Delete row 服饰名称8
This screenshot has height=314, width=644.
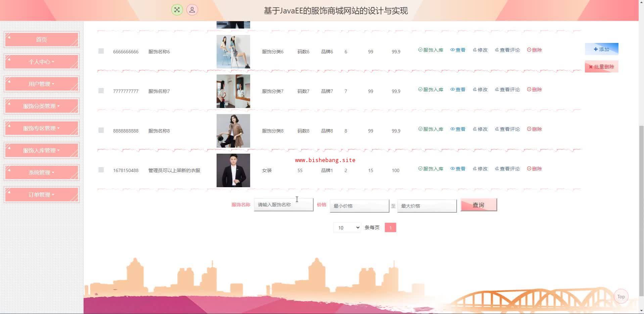535,129
